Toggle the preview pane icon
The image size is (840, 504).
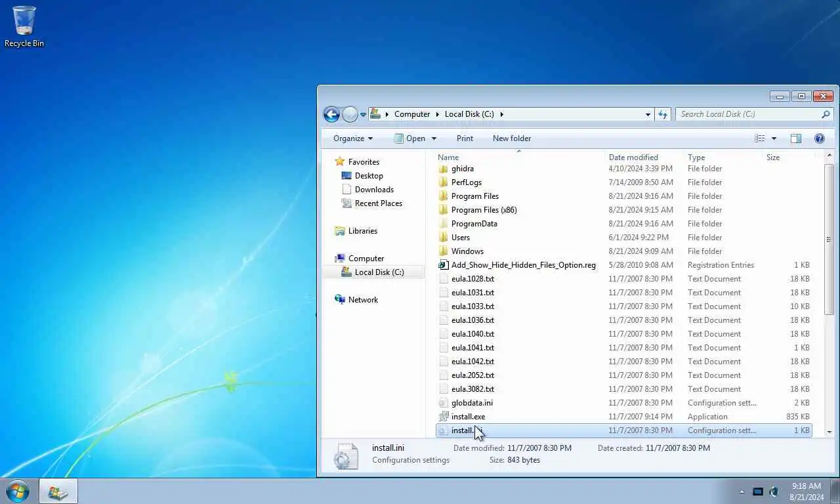coord(796,138)
